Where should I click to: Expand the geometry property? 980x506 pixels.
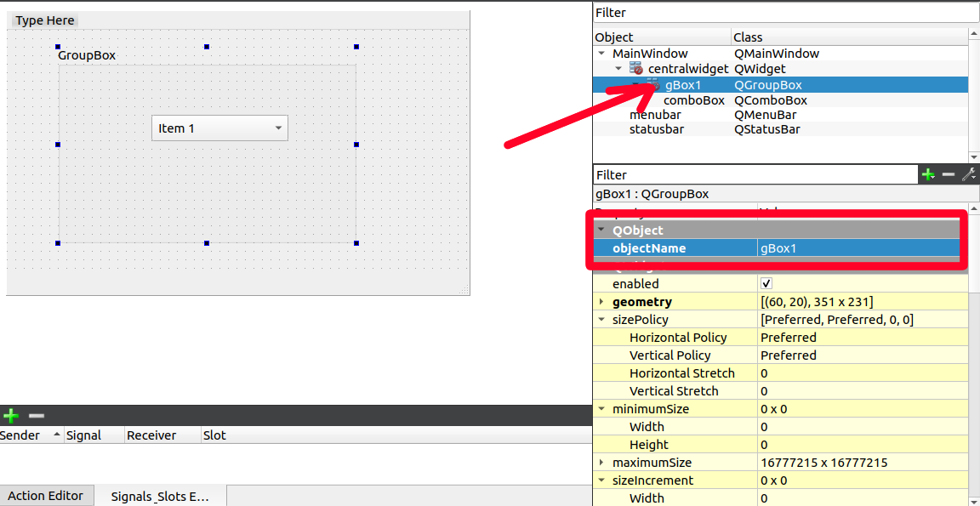pyautogui.click(x=601, y=303)
